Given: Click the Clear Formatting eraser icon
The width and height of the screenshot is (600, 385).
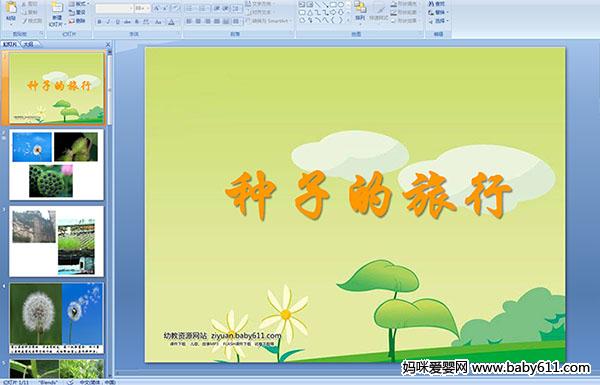Looking at the screenshot, I should [x=175, y=8].
